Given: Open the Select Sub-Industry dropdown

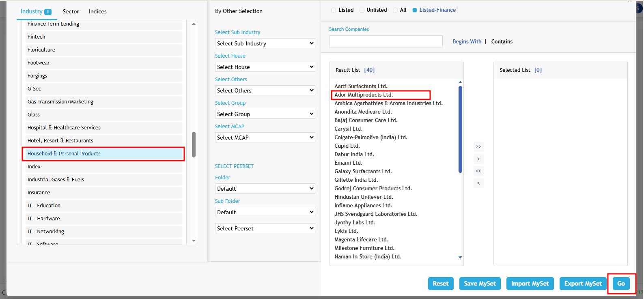Looking at the screenshot, I should pyautogui.click(x=265, y=43).
